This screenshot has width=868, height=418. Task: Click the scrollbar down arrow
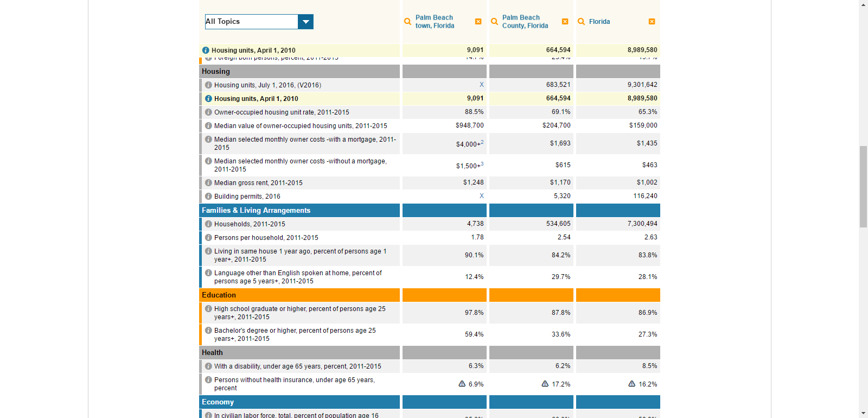click(863, 414)
